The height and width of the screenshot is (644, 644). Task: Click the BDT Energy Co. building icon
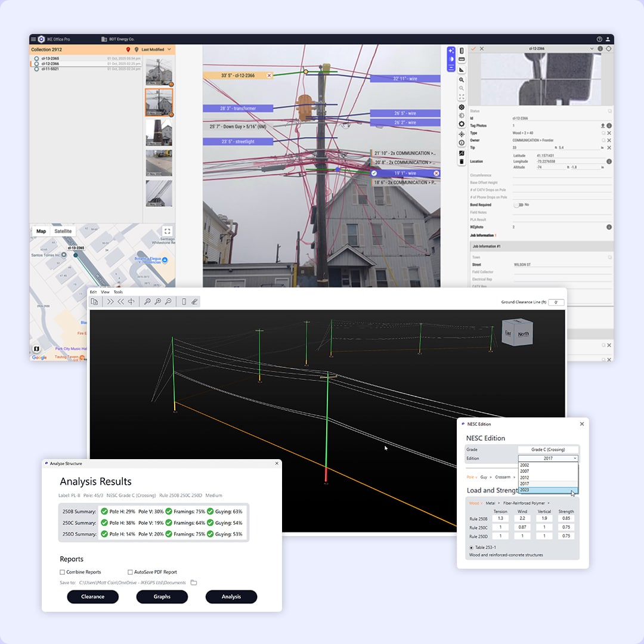104,39
